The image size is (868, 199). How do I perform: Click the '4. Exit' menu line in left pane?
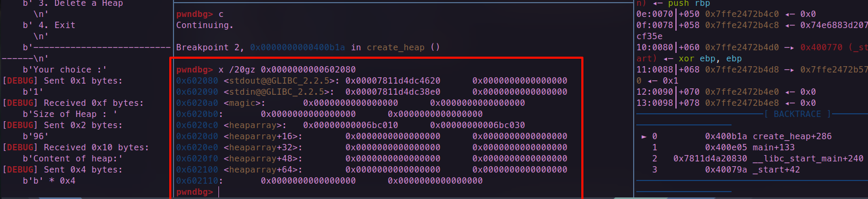coord(49,25)
